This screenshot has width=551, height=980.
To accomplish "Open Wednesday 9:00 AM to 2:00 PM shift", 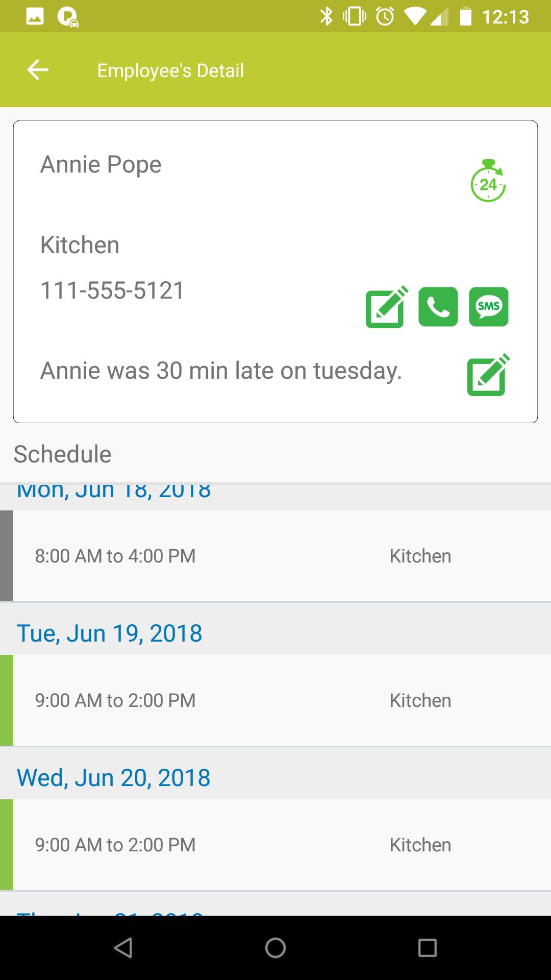I will pyautogui.click(x=275, y=845).
